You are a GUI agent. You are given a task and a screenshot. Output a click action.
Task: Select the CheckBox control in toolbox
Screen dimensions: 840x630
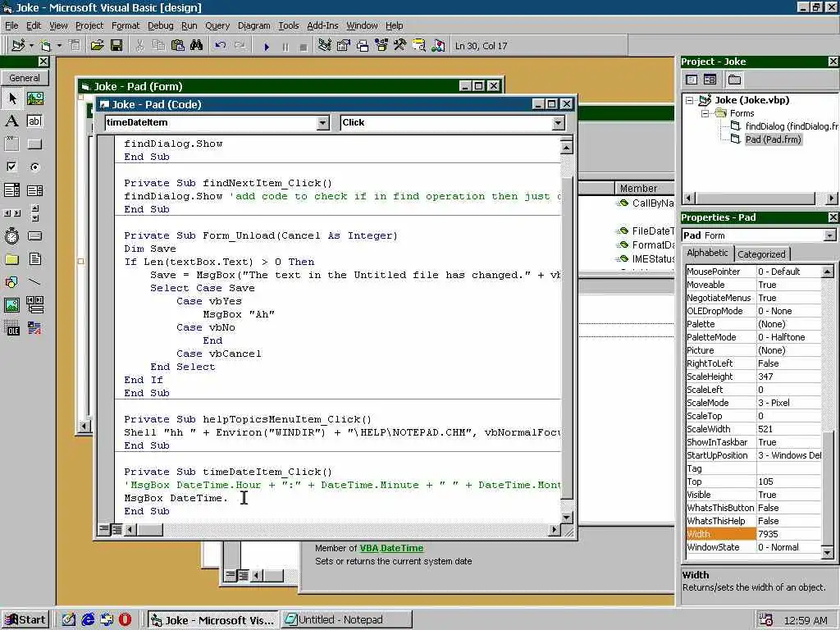pyautogui.click(x=12, y=167)
